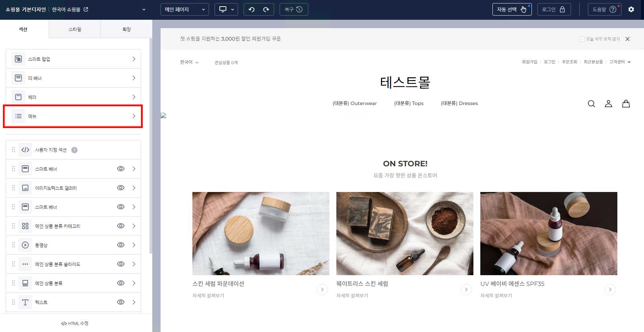This screenshot has width=644, height=332.
Task: Click arrow on 웨이트리스 스킨 세럼 card
Action: pyautogui.click(x=466, y=289)
